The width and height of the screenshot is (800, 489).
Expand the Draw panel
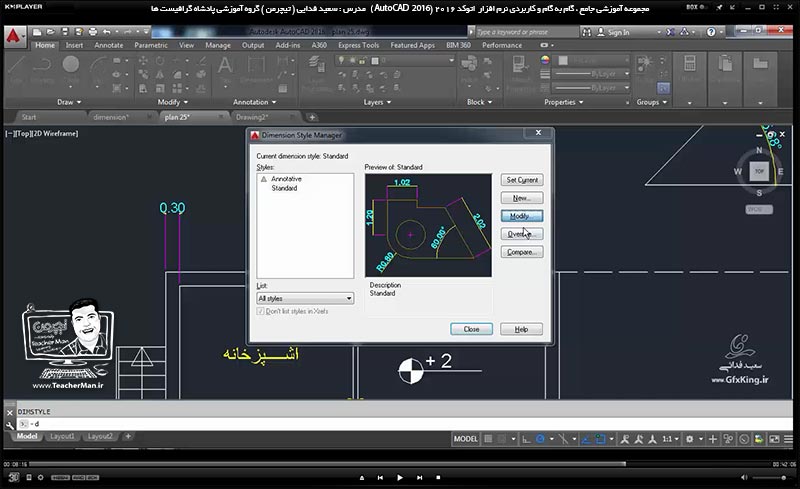point(69,102)
